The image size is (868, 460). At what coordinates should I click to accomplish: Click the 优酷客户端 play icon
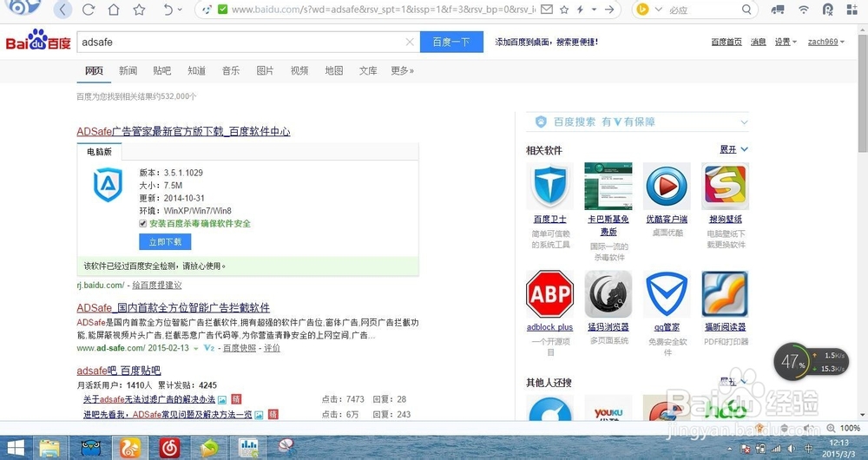(x=667, y=186)
